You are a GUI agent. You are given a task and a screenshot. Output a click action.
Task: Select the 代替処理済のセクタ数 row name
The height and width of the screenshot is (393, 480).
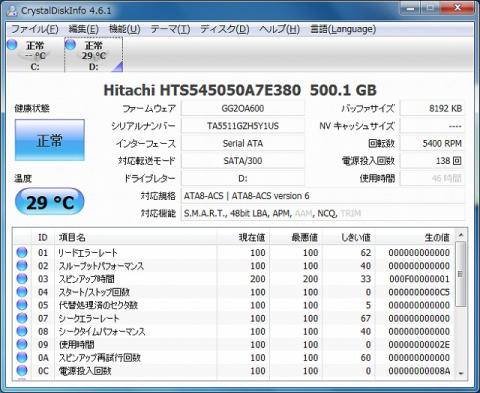[x=98, y=305]
